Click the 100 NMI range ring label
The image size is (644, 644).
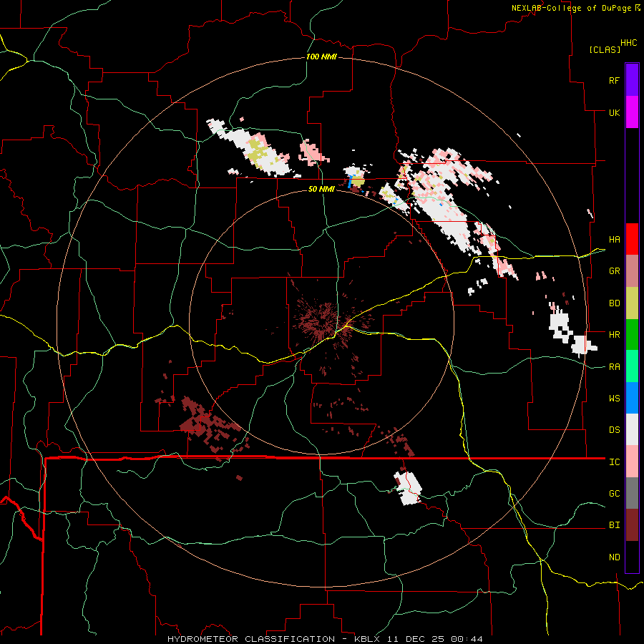(x=321, y=57)
